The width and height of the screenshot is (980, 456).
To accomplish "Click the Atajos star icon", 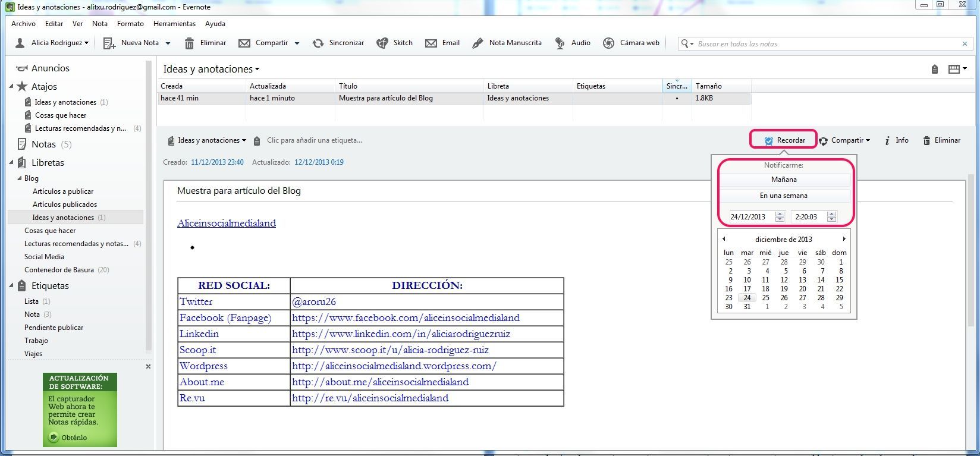I will click(22, 86).
